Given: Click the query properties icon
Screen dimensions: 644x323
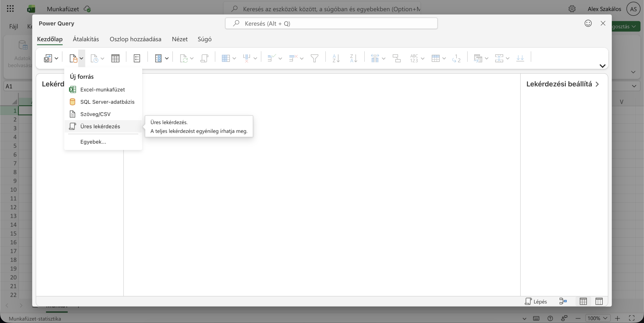Looking at the screenshot, I should click(137, 58).
